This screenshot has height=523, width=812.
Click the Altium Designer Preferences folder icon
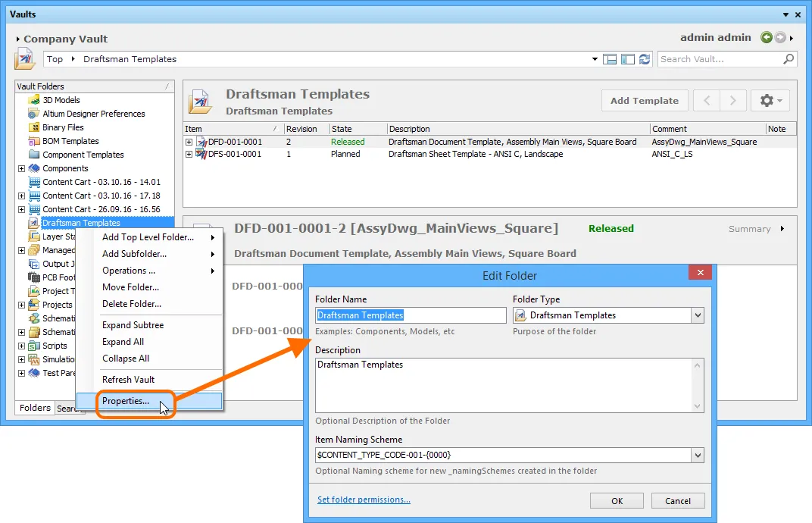[34, 114]
